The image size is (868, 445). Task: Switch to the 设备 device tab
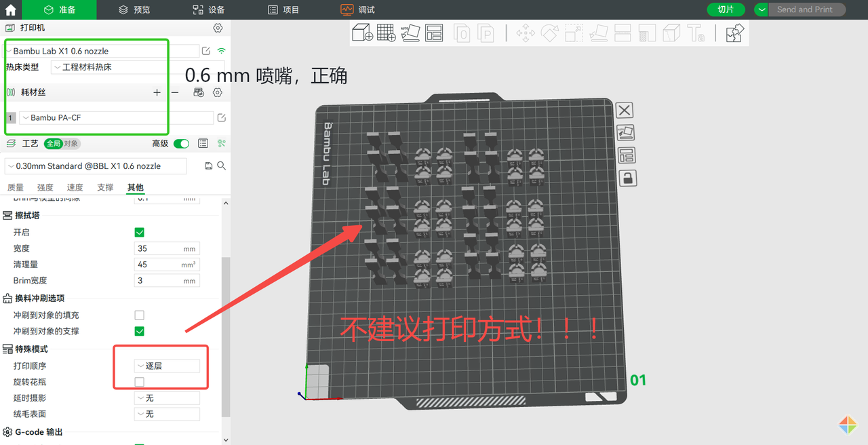click(209, 9)
